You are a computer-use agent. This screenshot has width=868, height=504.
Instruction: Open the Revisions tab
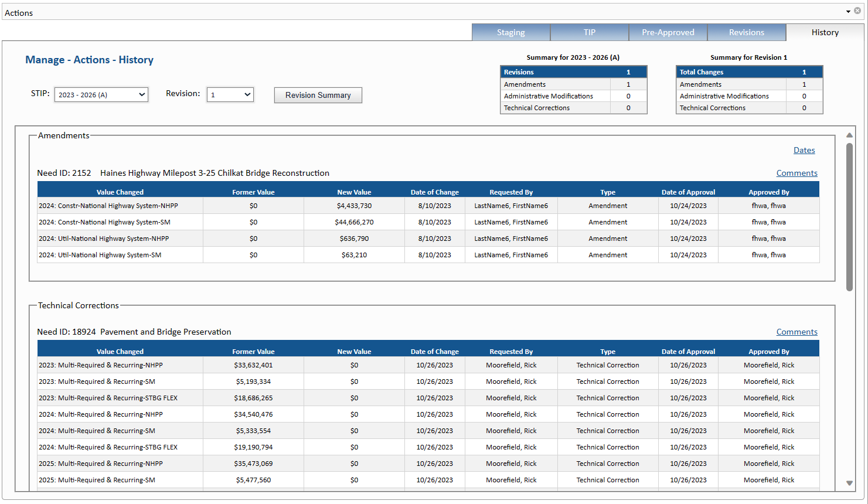(747, 32)
